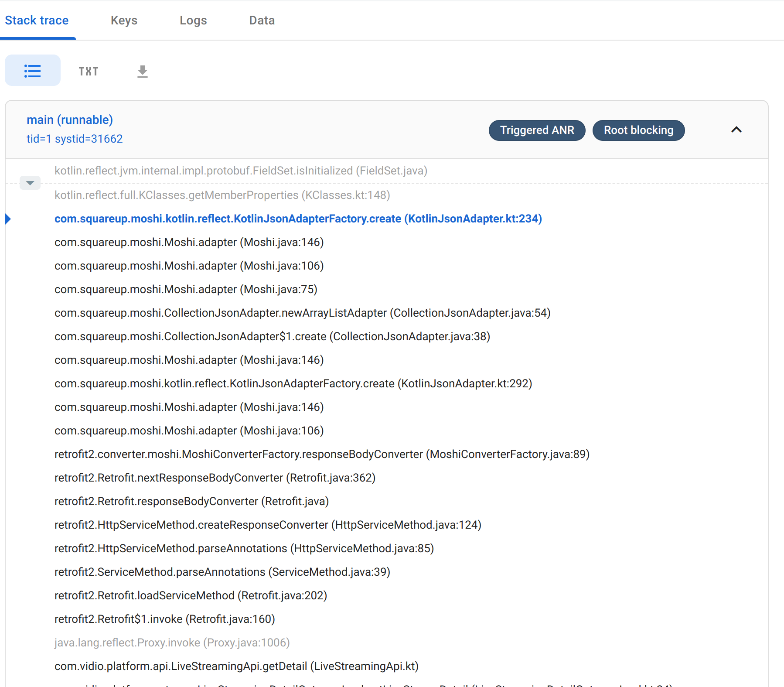Expand the hidden kotlin.reflect frames
The image size is (784, 687).
pyautogui.click(x=30, y=183)
